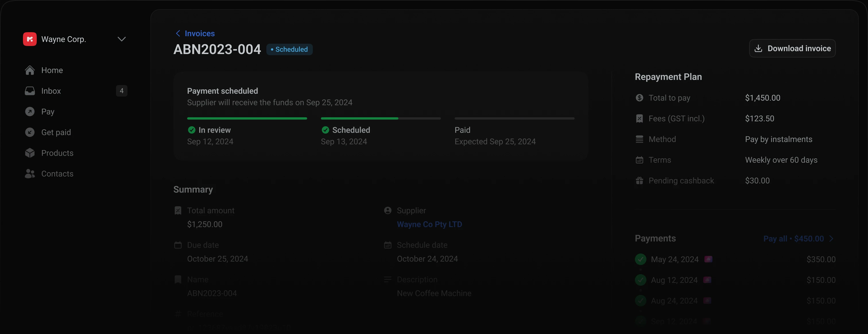Click the back chevron beside Invoices
Image resolution: width=868 pixels, height=334 pixels.
pyautogui.click(x=178, y=33)
